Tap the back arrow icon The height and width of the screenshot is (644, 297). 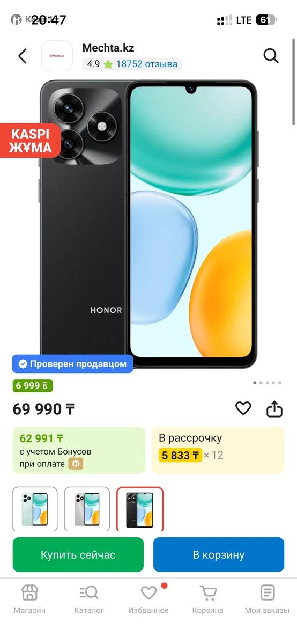(23, 56)
